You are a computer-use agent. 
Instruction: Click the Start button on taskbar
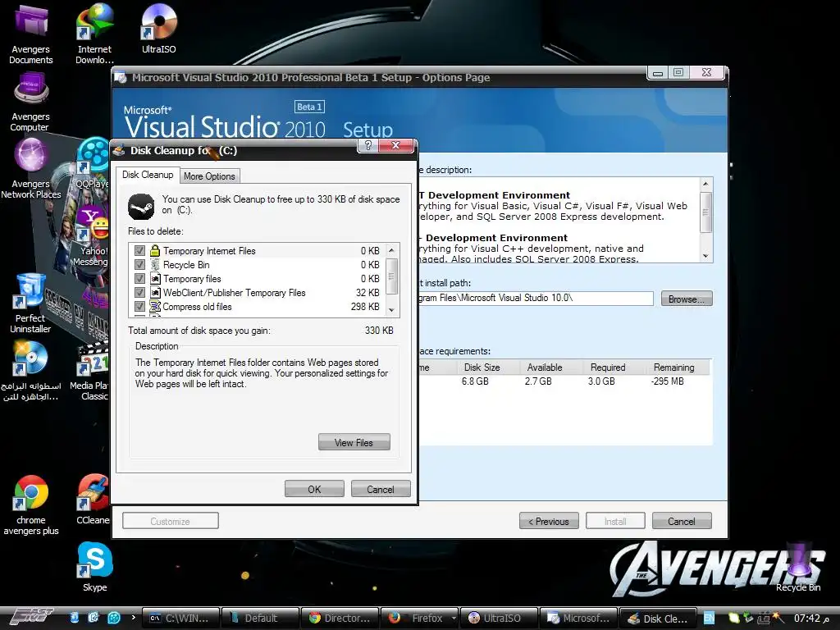pos(32,617)
